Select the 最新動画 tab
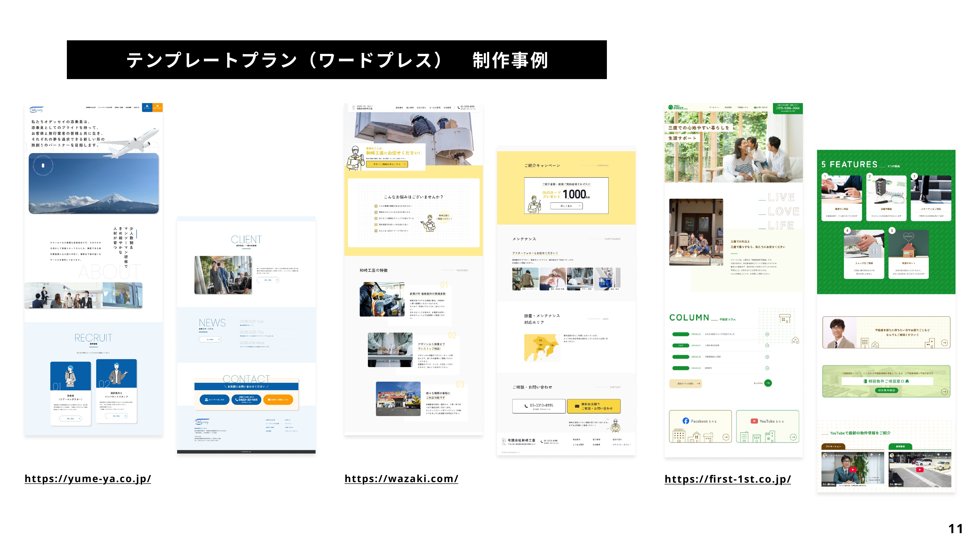The width and height of the screenshot is (980, 551). (900, 446)
